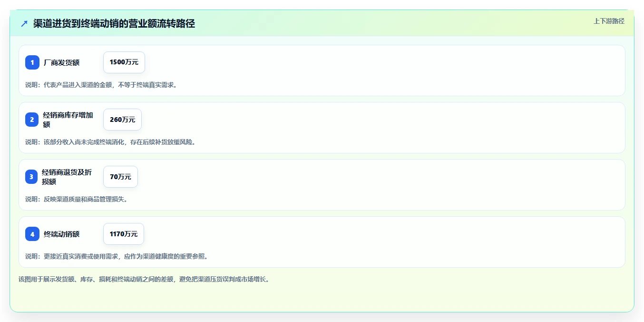Click the 70万元 value chip

120,177
